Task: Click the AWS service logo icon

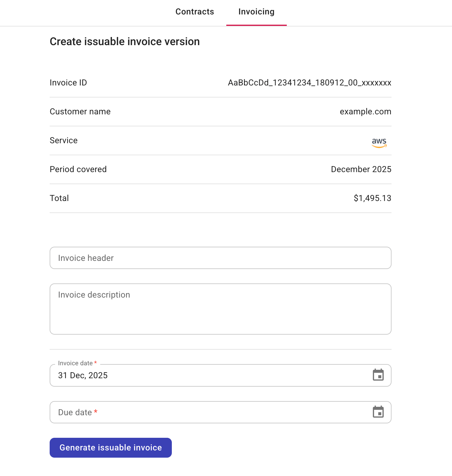Action: point(379,142)
